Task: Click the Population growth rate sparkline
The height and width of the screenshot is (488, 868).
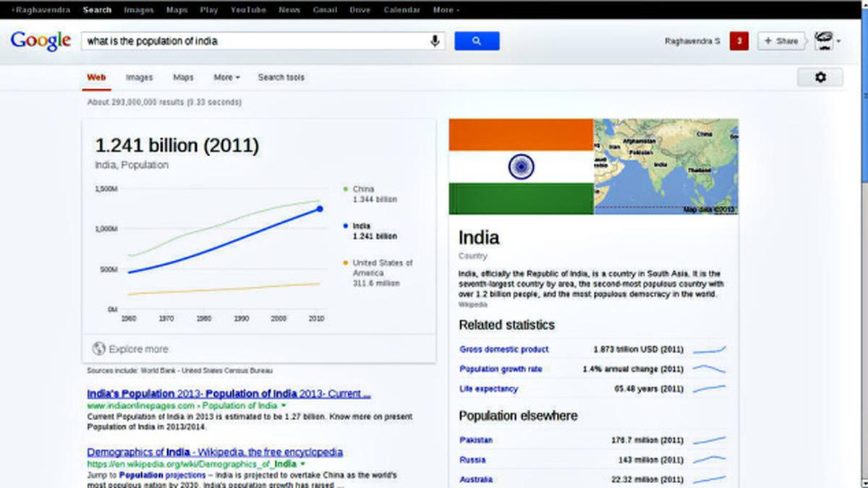Action: click(709, 369)
